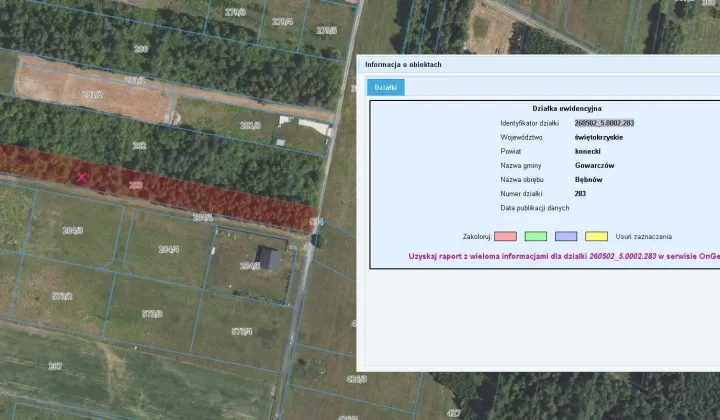
Task: Pick the red highlight color swatch
Action: pos(505,236)
